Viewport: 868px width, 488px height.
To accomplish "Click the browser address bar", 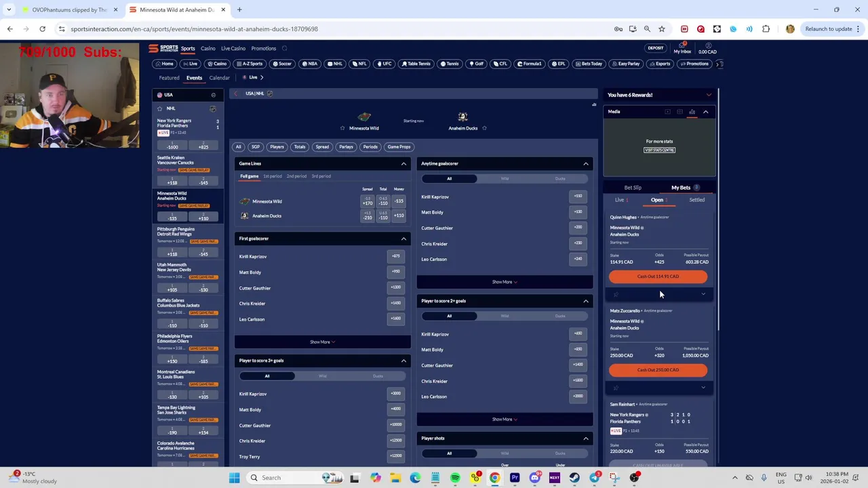I will pyautogui.click(x=332, y=29).
